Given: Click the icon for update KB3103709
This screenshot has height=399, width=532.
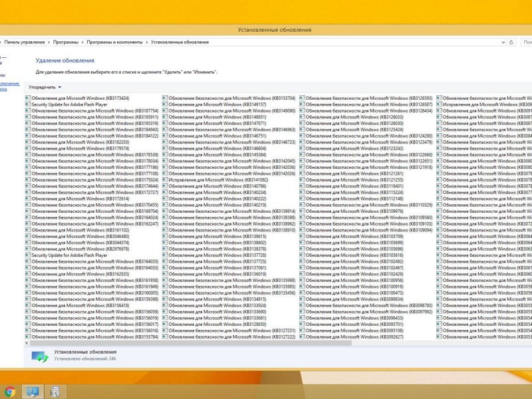Looking at the screenshot, I should (x=303, y=236).
